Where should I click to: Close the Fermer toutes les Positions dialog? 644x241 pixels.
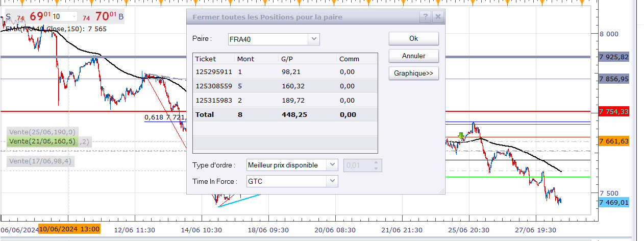coord(438,17)
